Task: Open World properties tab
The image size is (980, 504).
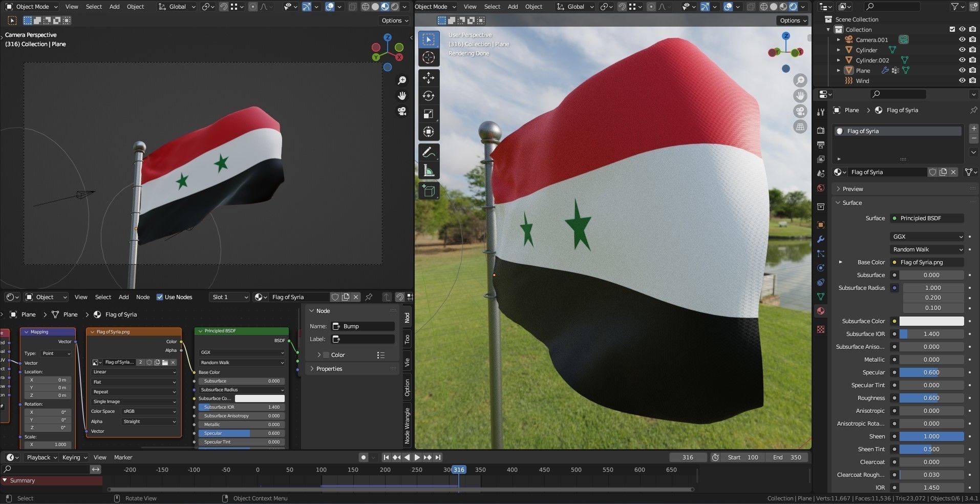Action: pyautogui.click(x=821, y=188)
